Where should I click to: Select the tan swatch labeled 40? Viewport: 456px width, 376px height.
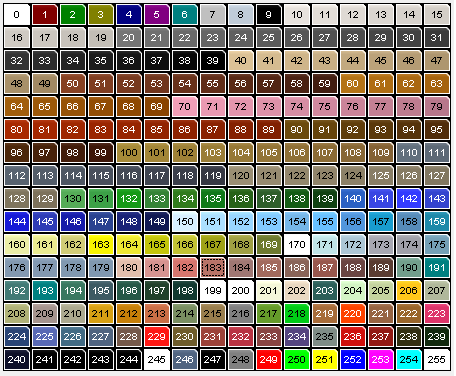click(x=241, y=61)
